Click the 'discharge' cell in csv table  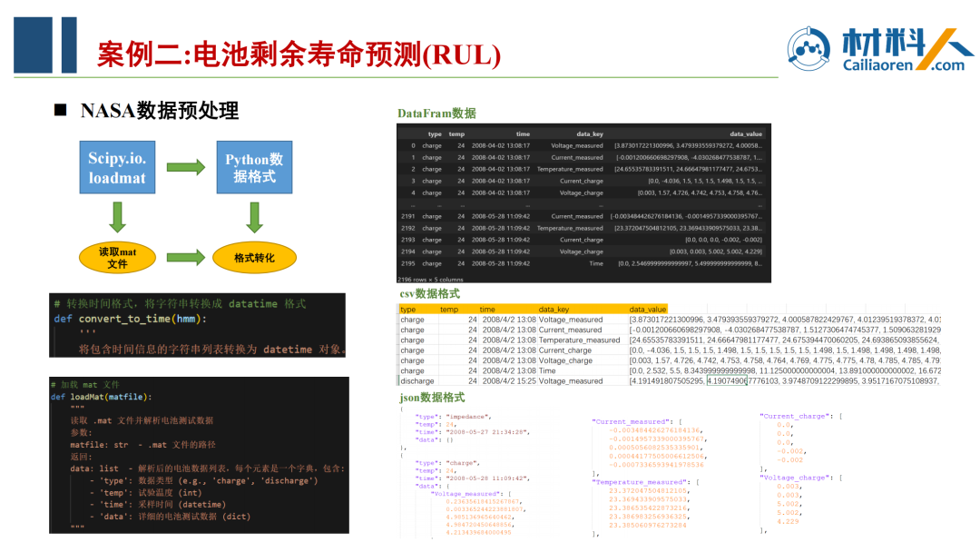coord(416,380)
